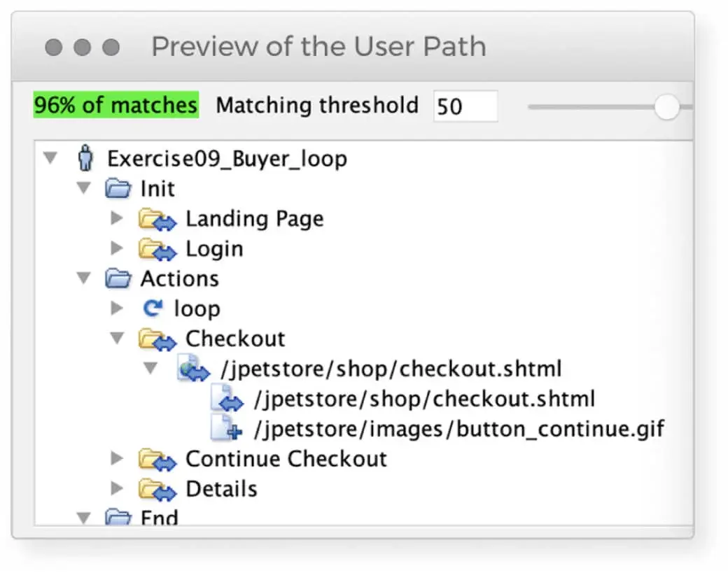Click the button_continue.gif file icon
This screenshot has height=573, width=728.
pyautogui.click(x=227, y=428)
